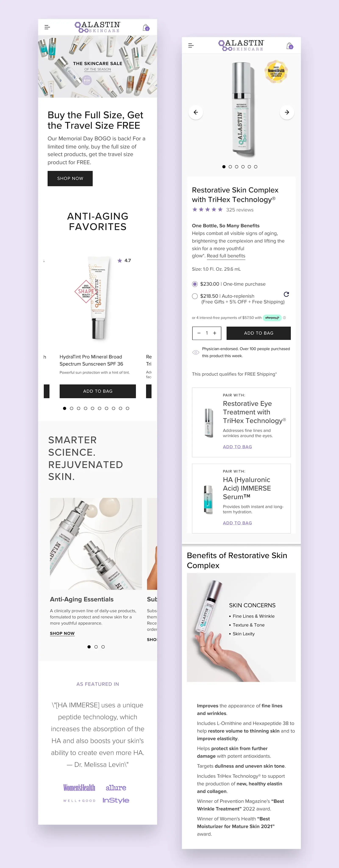Open the 325 reviews link
This screenshot has height=868, width=339.
point(240,210)
